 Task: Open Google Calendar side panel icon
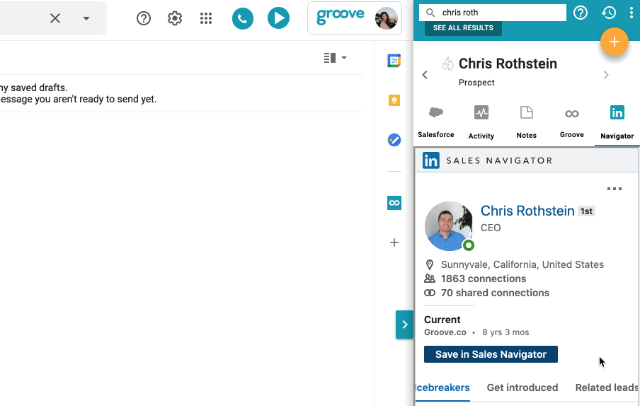(x=394, y=61)
